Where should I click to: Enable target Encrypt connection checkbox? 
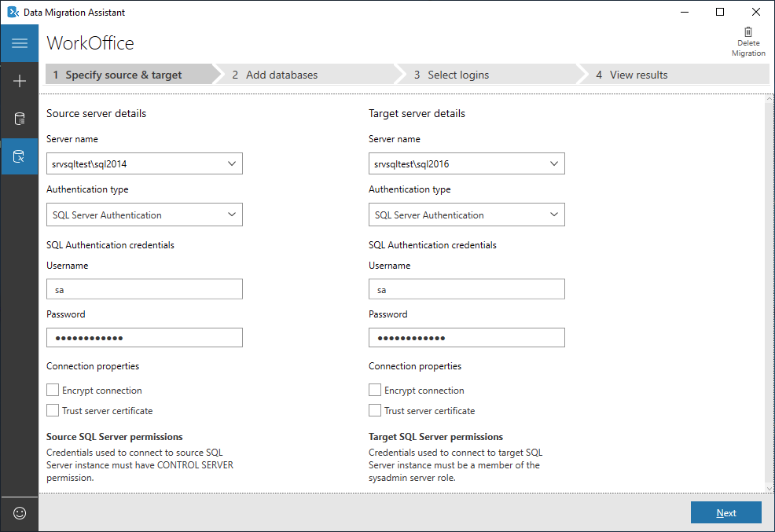375,390
